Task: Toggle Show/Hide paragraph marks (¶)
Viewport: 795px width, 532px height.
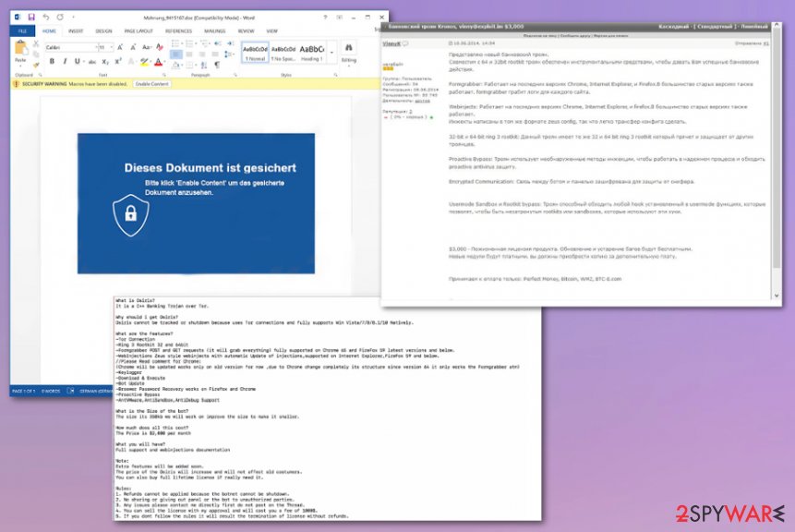Action: click(x=217, y=65)
